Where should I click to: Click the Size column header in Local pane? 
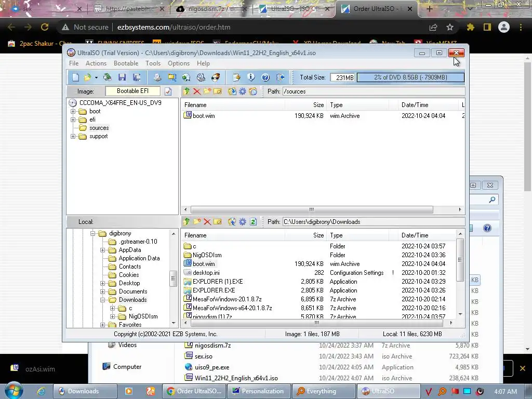coord(305,235)
